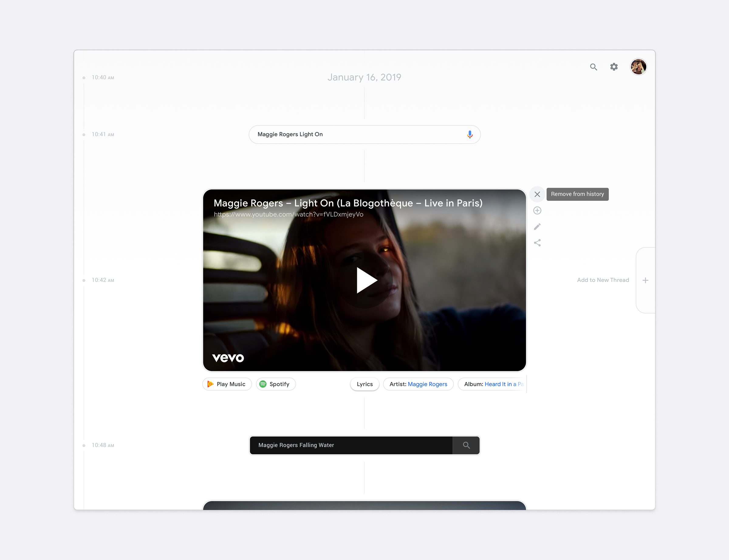
Task: Click the pencil edit icon
Action: coord(537,227)
